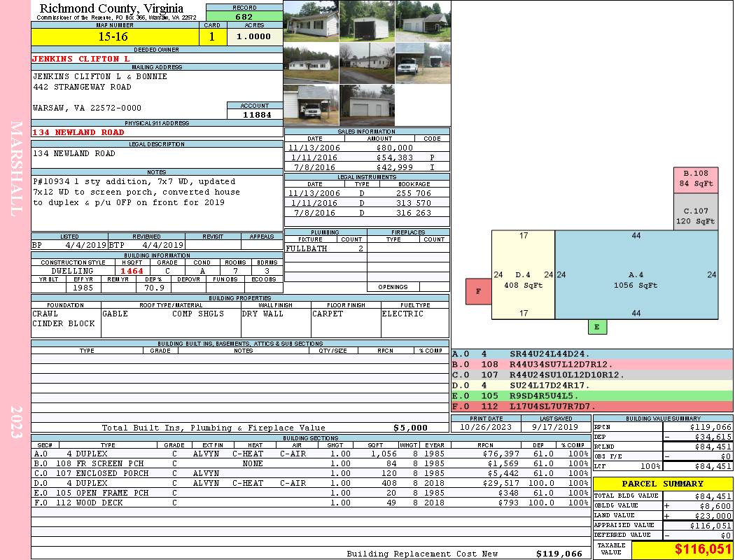Click the notes text about P#10934 addition

(136, 192)
